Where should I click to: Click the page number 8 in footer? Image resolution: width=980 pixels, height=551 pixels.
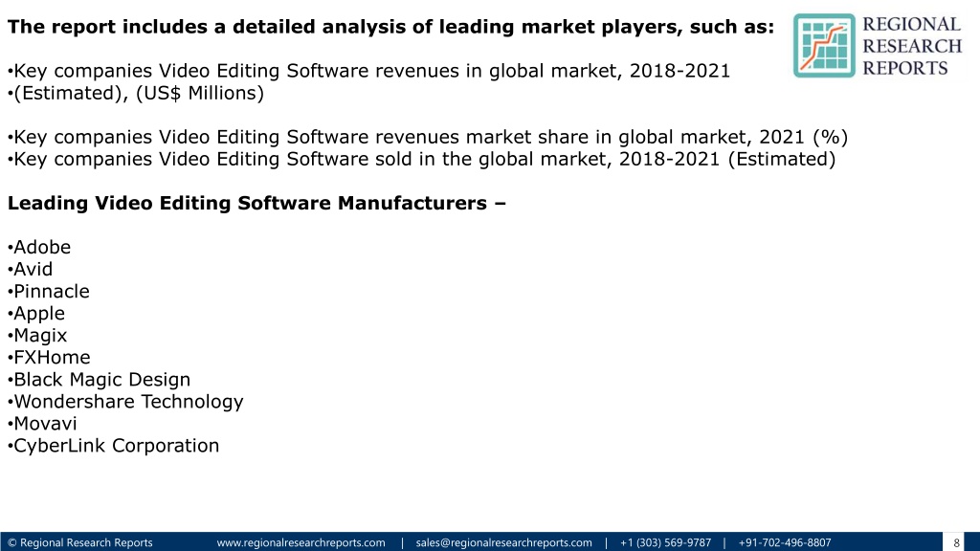956,543
